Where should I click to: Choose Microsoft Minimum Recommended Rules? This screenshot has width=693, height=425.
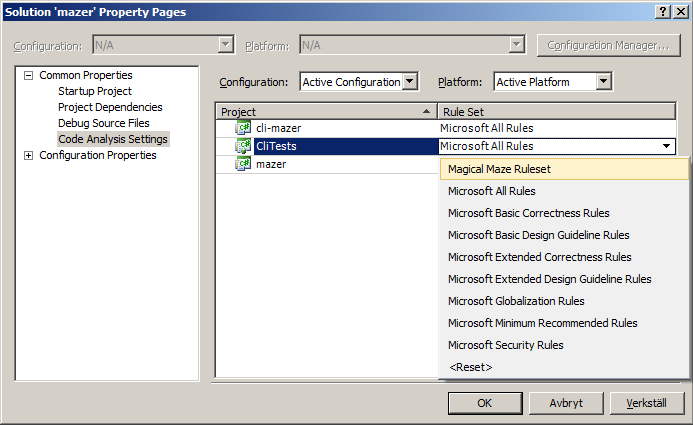(564, 323)
